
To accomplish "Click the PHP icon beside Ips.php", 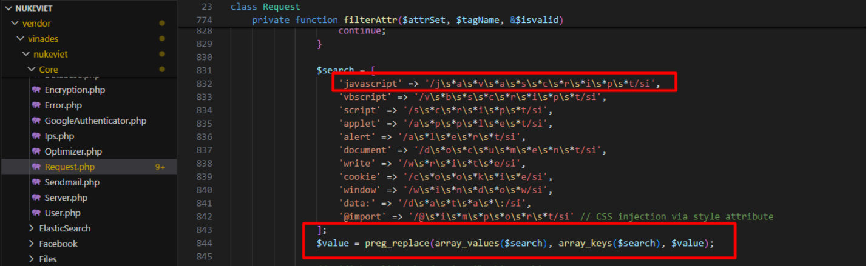I will (x=36, y=136).
